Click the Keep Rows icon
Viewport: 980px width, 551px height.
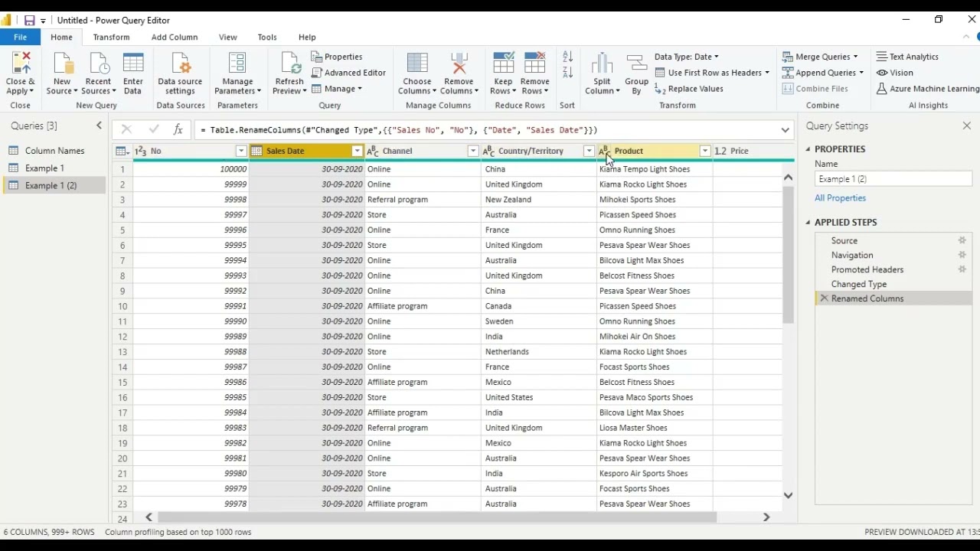[x=503, y=64]
